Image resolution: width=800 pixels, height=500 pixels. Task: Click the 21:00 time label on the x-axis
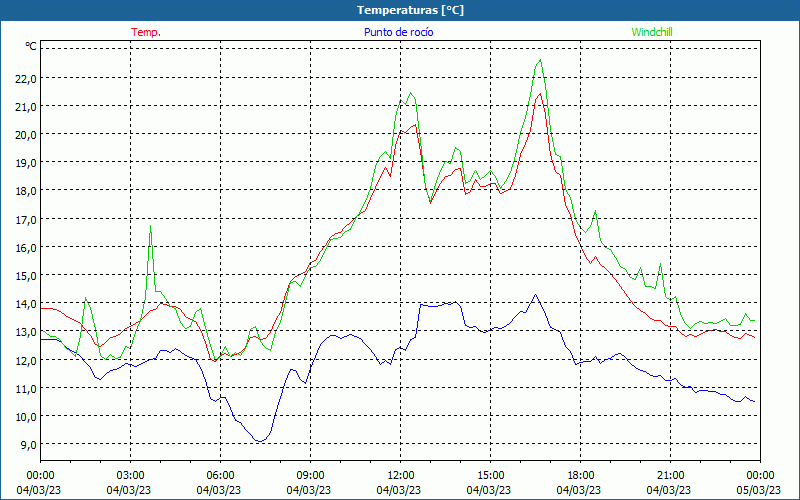click(x=670, y=476)
